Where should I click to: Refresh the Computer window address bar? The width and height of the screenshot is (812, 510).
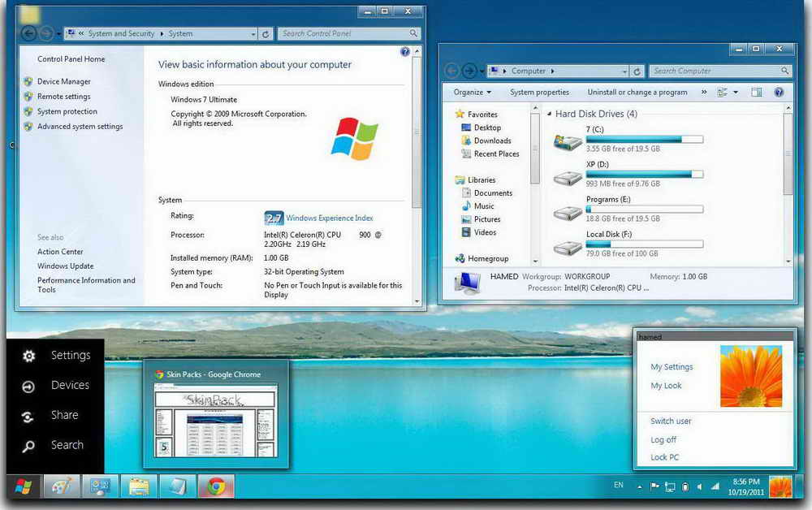point(637,71)
